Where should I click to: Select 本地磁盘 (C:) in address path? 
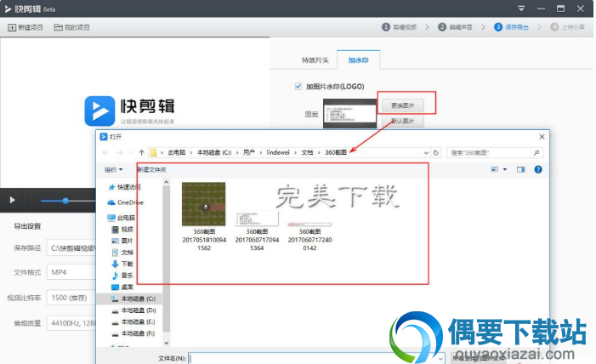click(214, 152)
